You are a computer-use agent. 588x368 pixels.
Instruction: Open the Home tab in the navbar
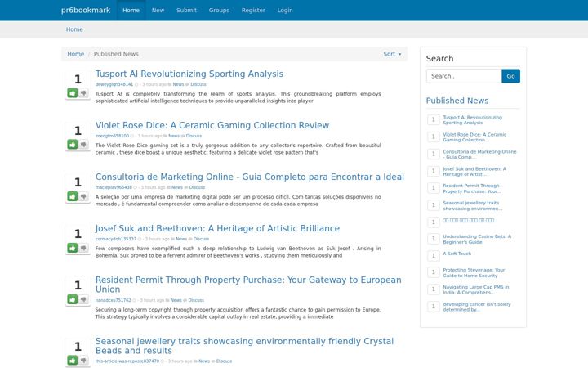pyautogui.click(x=131, y=10)
